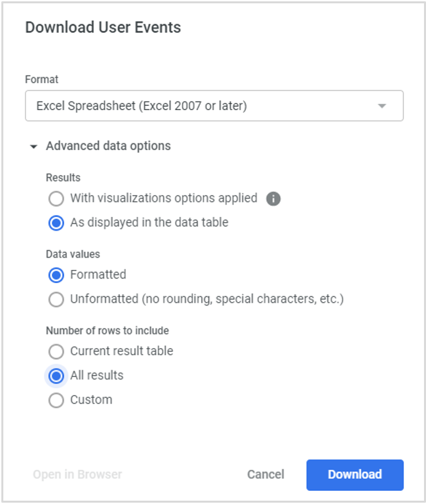Collapse section using the Advanced options triangle
The height and width of the screenshot is (504, 426).
click(33, 147)
